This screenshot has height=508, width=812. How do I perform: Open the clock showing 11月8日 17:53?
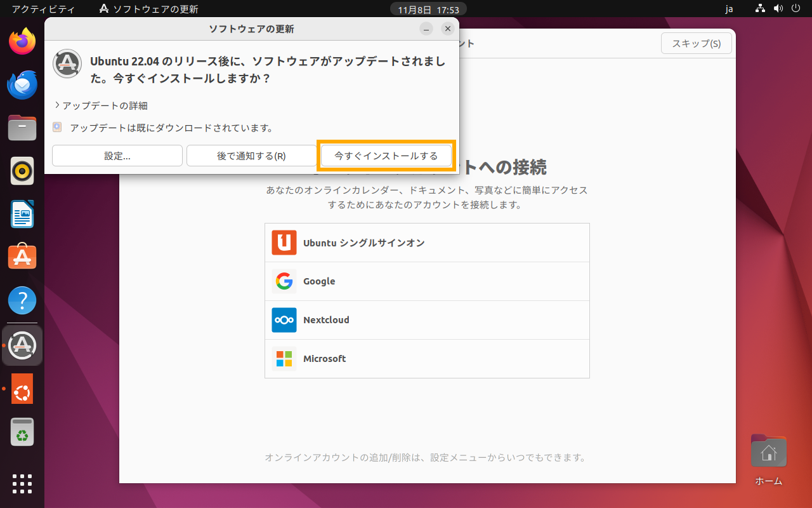pos(428,10)
